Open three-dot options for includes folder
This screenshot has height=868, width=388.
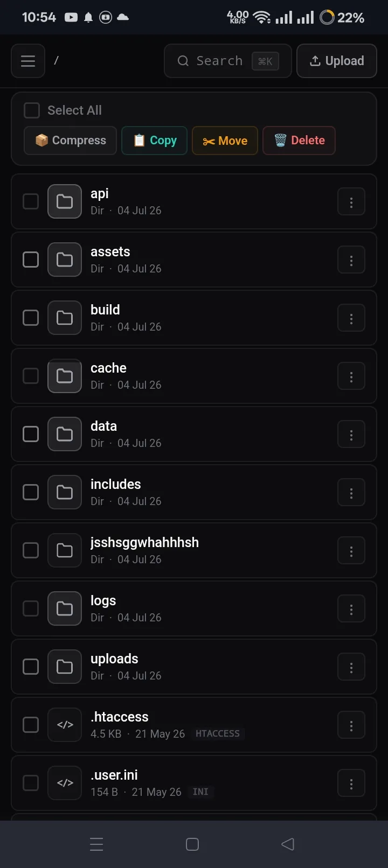tap(351, 493)
